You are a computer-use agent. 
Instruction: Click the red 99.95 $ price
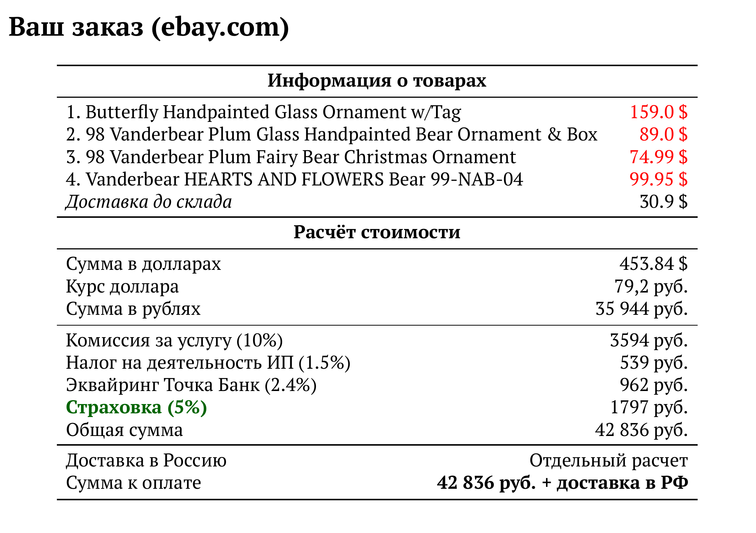pyautogui.click(x=659, y=180)
